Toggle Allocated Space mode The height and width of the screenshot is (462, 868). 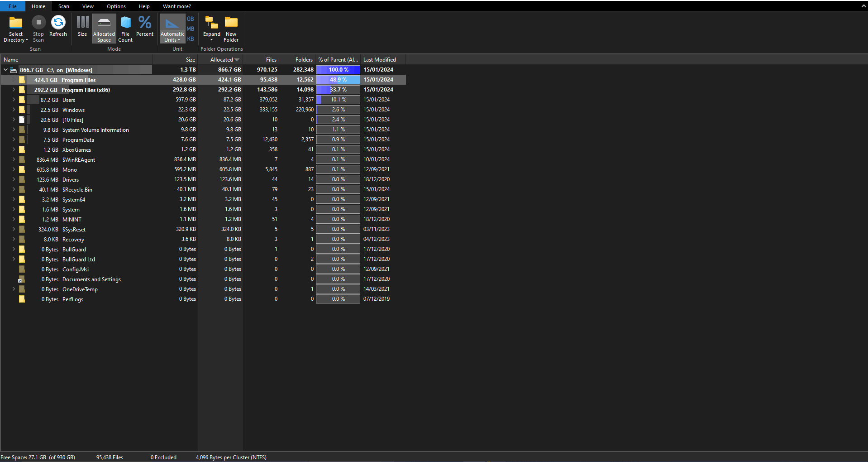[x=104, y=29]
